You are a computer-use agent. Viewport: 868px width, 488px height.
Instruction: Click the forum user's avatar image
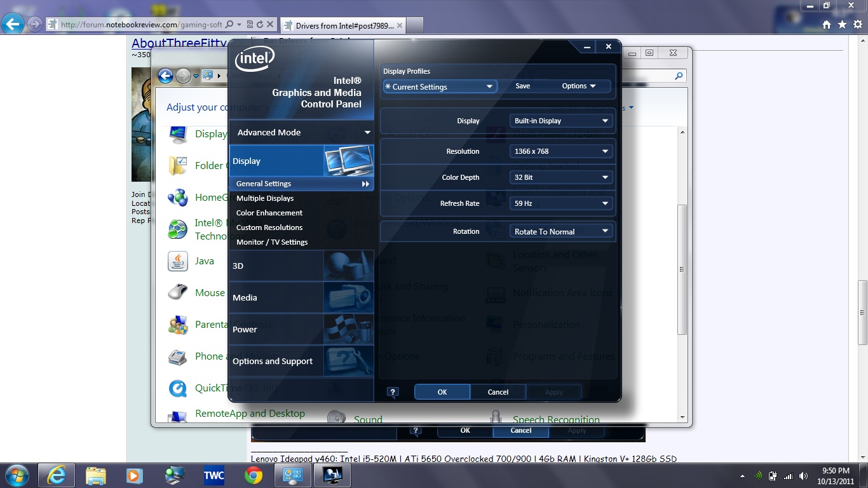pos(141,125)
